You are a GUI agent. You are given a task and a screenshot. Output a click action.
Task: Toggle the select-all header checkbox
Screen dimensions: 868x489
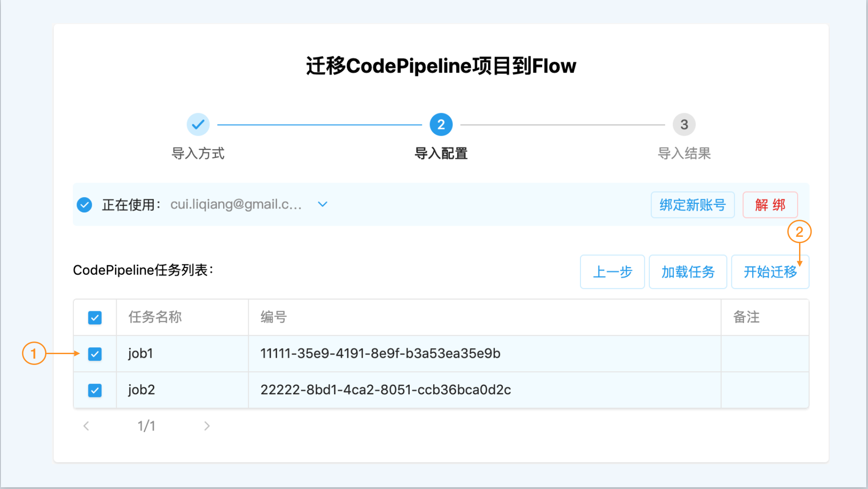click(x=95, y=318)
